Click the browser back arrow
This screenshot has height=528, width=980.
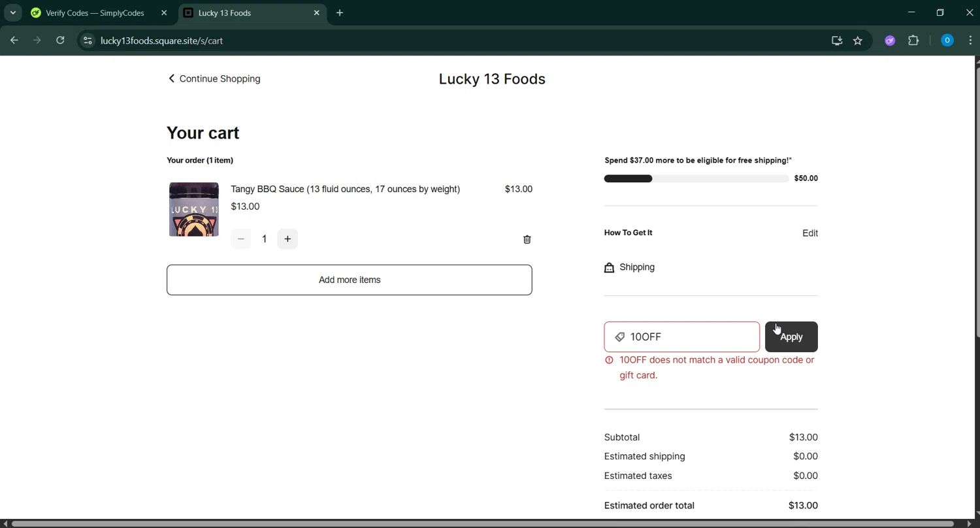point(14,41)
